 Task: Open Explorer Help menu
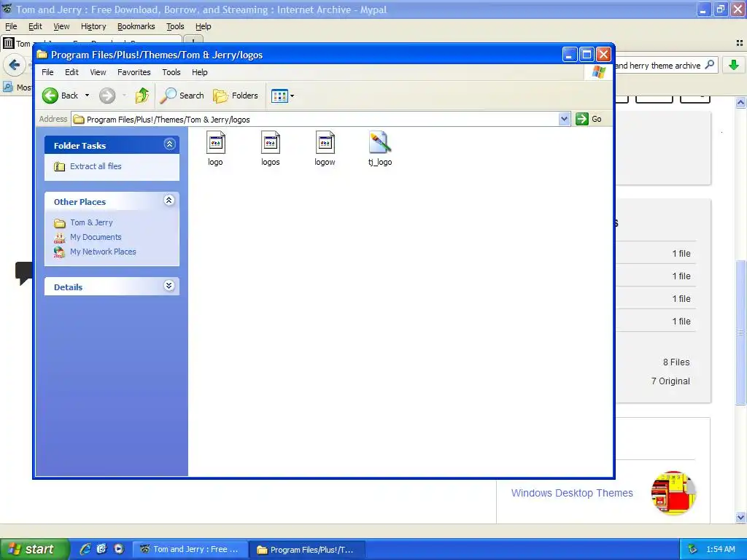tap(200, 72)
